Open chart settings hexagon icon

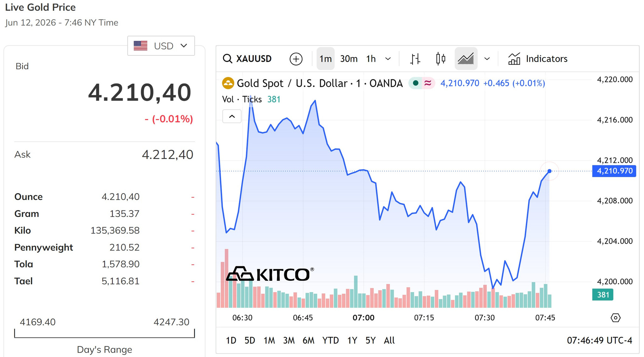(x=615, y=318)
